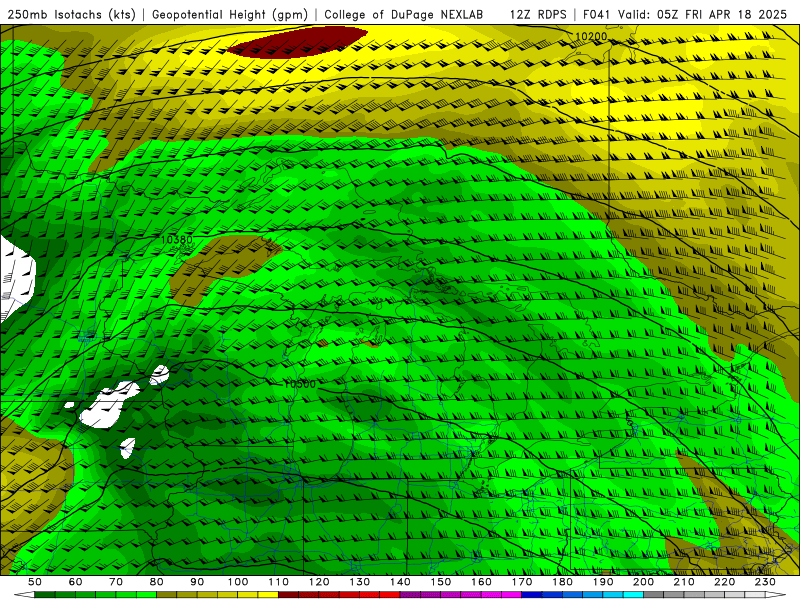The image size is (800, 600).
Task: Click the darkest blue color scale segment
Action: 532,594
